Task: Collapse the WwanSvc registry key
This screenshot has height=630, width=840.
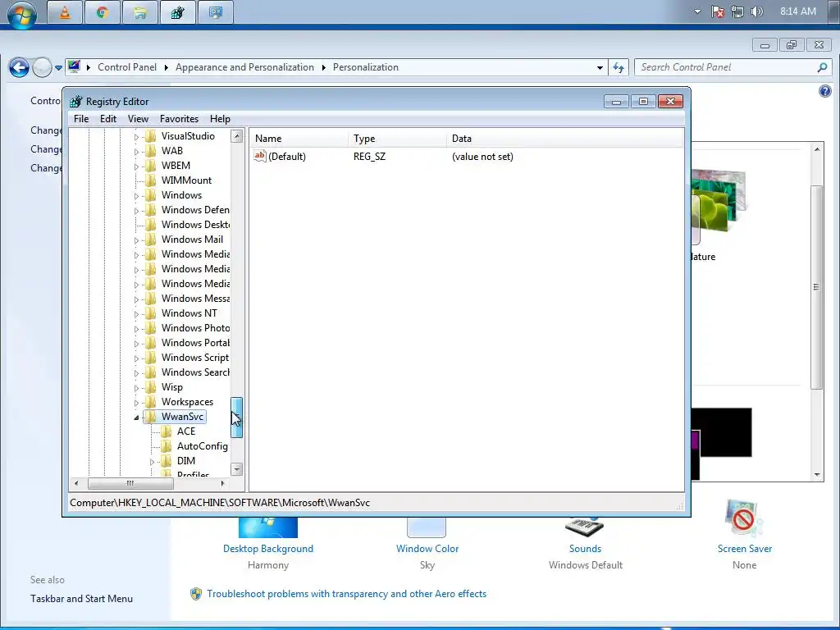Action: click(x=136, y=418)
